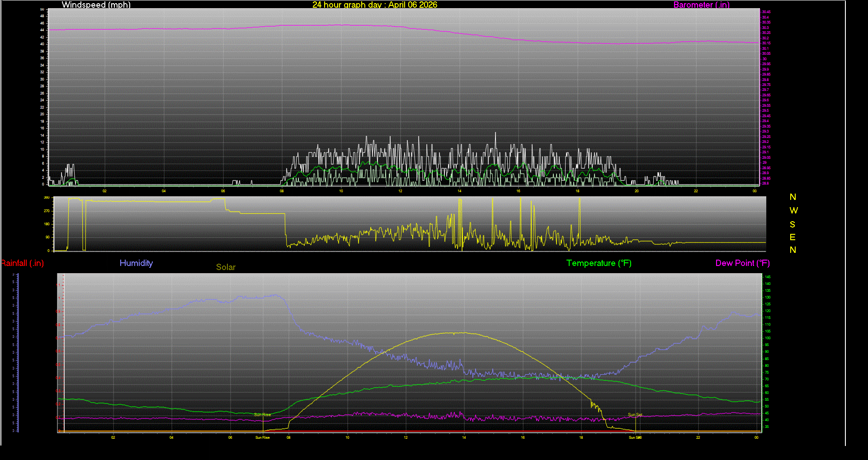
Task: Click the Sun Set marker label
Action: coord(635,414)
